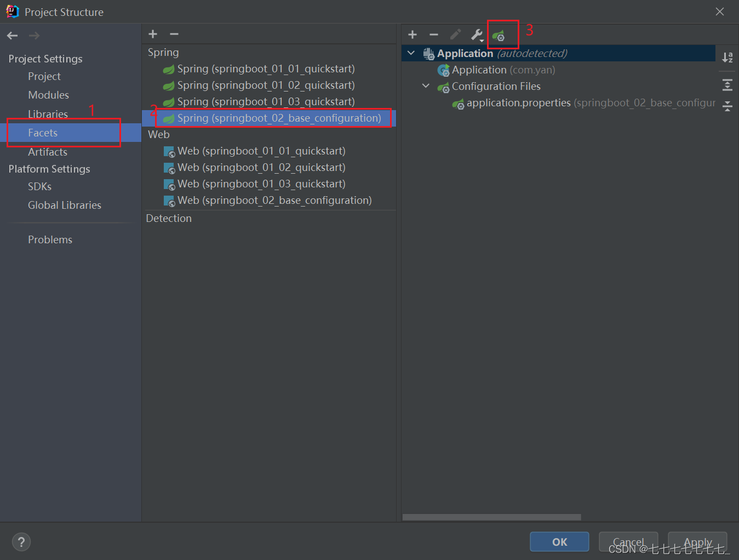The height and width of the screenshot is (560, 739).
Task: Click the sort alphabetically icon
Action: pyautogui.click(x=727, y=57)
